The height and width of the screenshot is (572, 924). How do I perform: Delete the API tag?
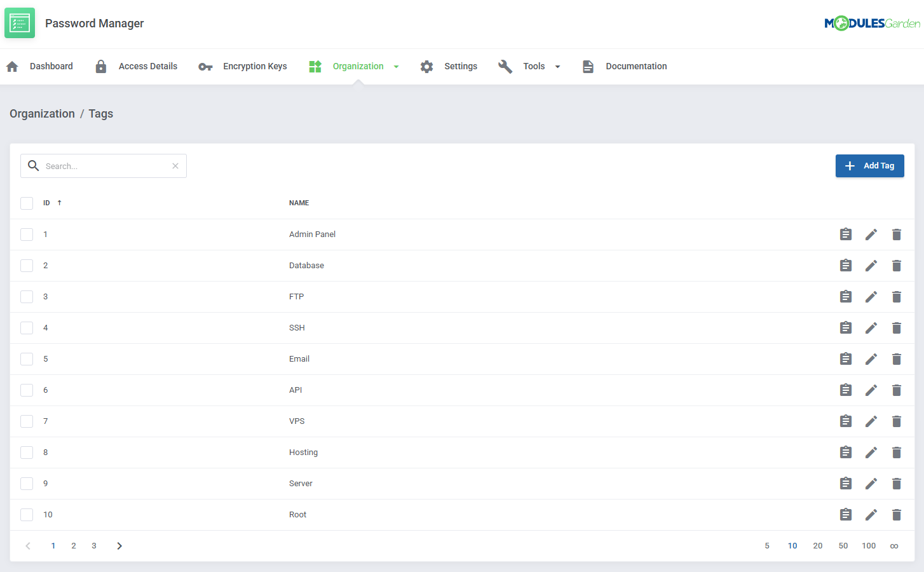pos(897,390)
